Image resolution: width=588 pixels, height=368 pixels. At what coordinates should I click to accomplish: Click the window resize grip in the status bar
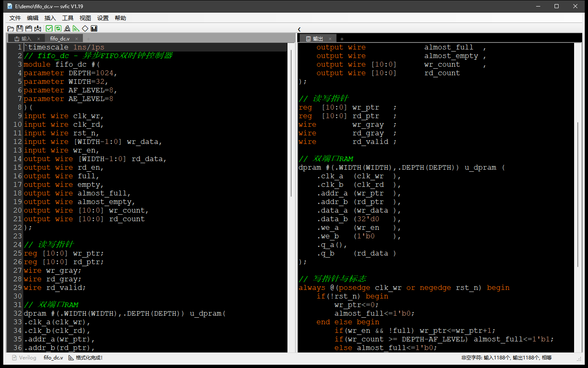pos(579,359)
